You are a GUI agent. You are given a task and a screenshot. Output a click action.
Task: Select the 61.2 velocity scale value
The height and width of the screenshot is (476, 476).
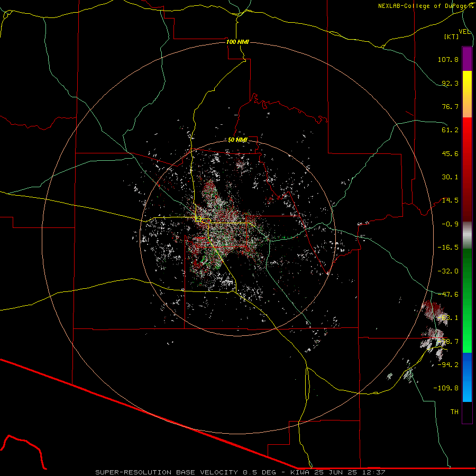tap(450, 130)
